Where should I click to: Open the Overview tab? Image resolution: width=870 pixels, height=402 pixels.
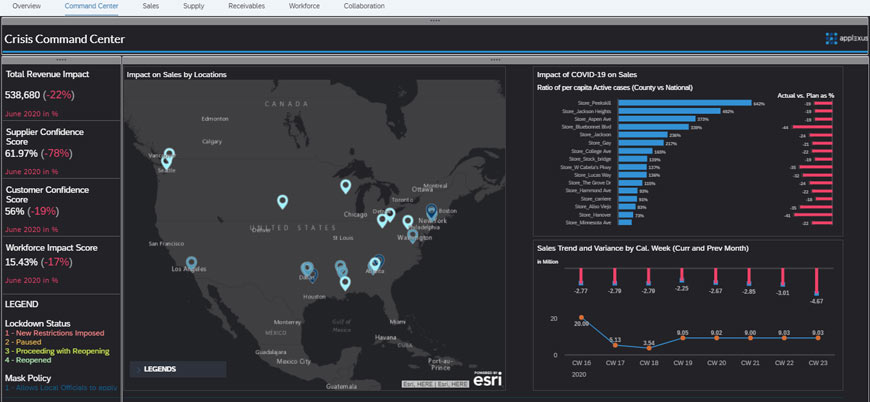point(26,6)
